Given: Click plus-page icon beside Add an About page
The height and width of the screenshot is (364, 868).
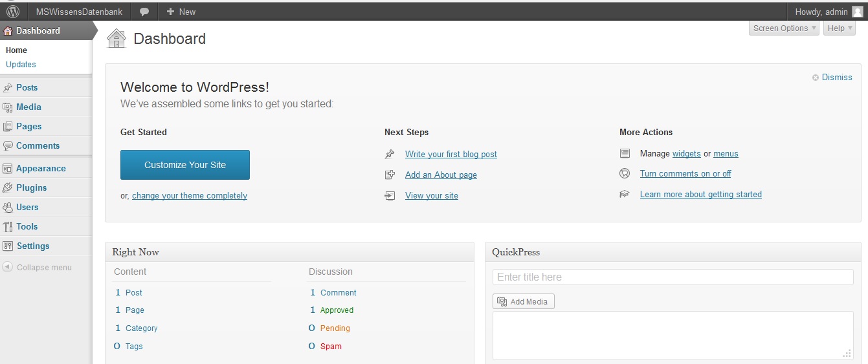Looking at the screenshot, I should click(390, 175).
